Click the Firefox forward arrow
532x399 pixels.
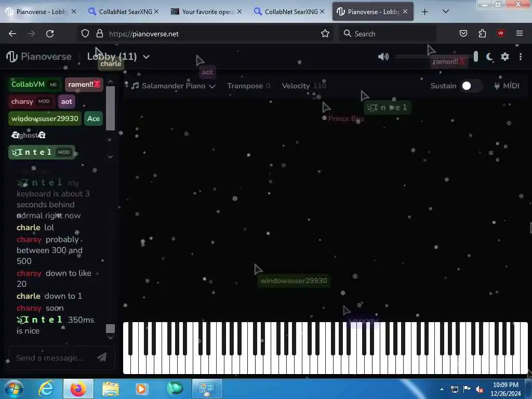(31, 34)
